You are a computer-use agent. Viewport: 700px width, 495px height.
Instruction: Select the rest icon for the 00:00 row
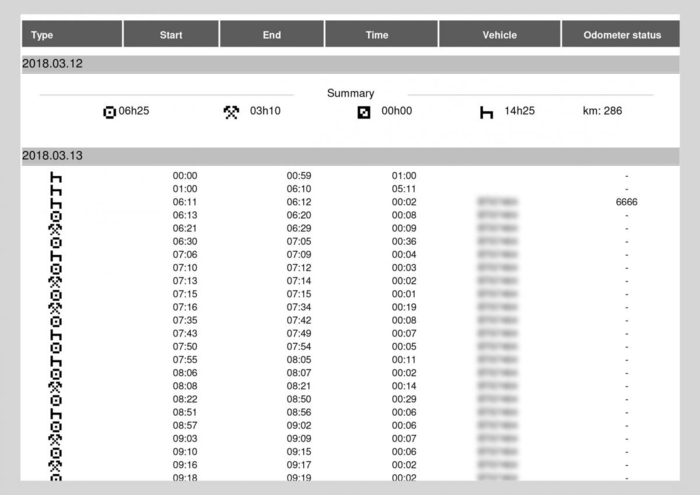[57, 176]
